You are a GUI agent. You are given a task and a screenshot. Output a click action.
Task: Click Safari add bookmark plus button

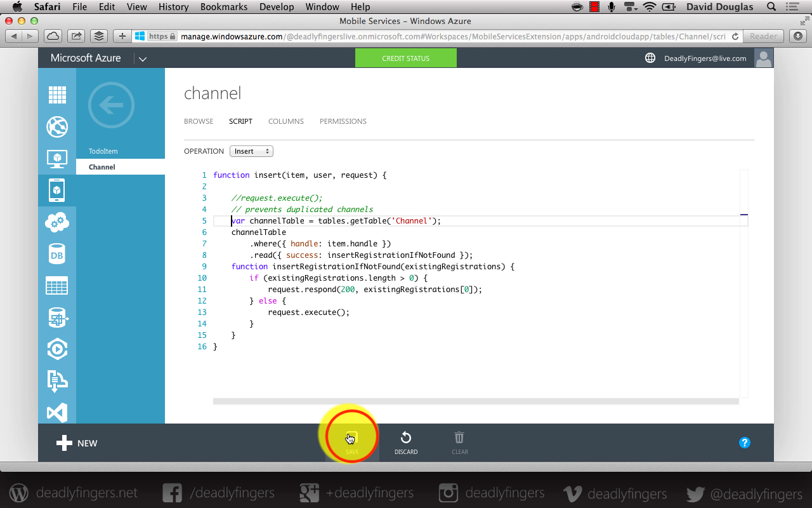click(x=122, y=36)
